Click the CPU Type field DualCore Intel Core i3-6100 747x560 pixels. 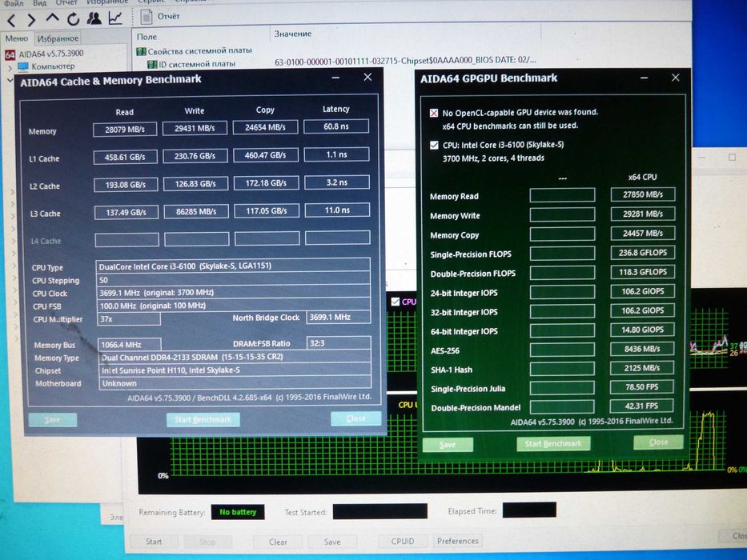point(233,266)
